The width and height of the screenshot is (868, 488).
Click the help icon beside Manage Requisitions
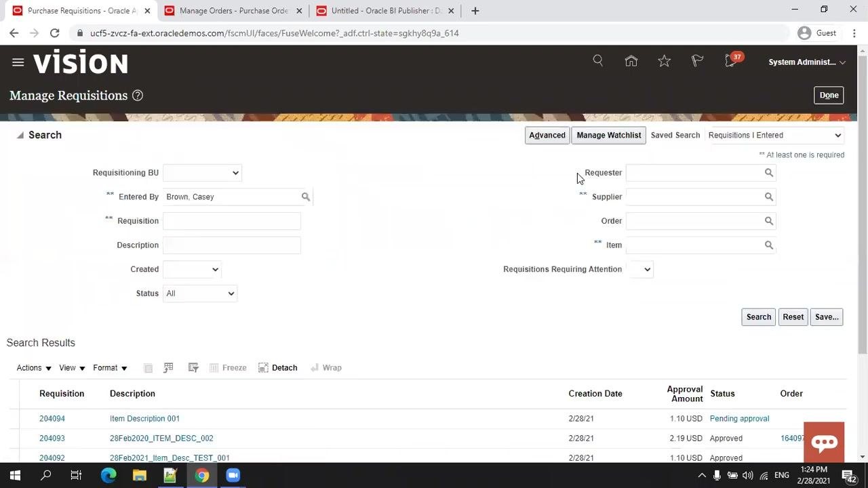138,96
